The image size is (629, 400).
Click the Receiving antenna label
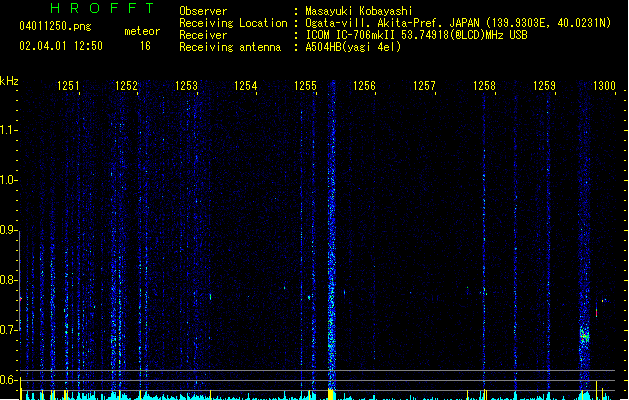pyautogui.click(x=230, y=47)
